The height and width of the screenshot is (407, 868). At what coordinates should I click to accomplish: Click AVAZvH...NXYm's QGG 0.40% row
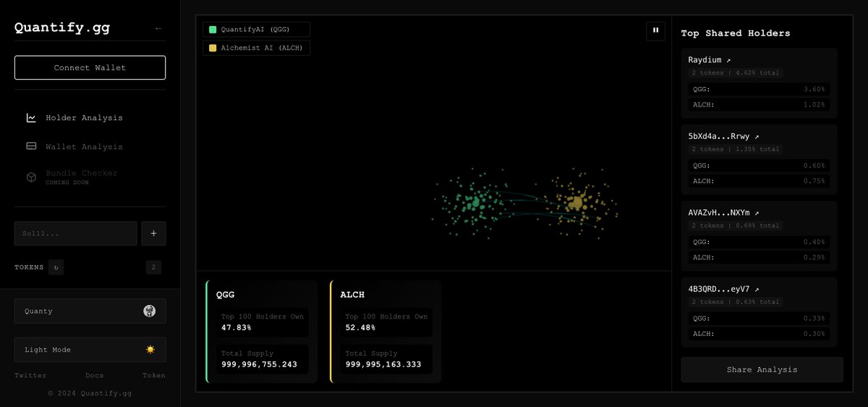(x=759, y=242)
